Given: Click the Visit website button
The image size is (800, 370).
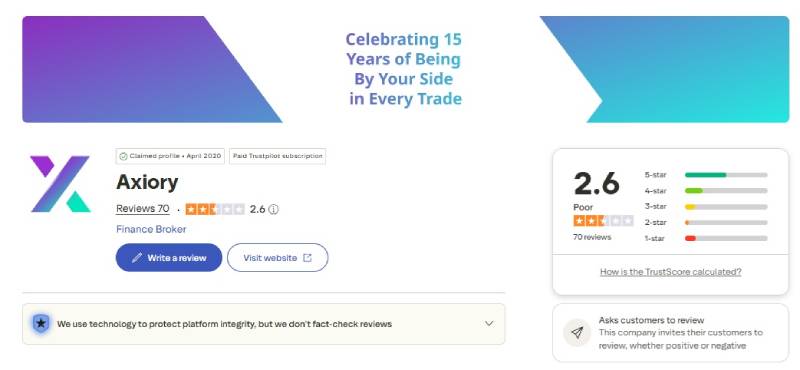Looking at the screenshot, I should pos(278,258).
